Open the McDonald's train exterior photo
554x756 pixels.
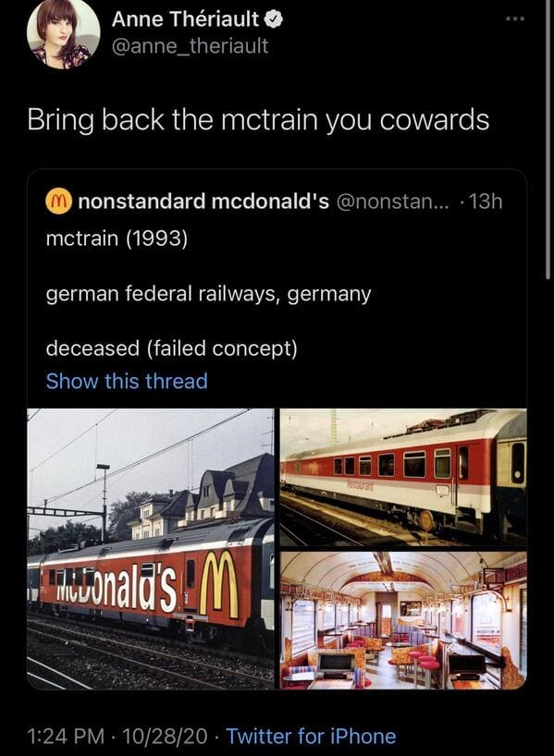click(151, 549)
